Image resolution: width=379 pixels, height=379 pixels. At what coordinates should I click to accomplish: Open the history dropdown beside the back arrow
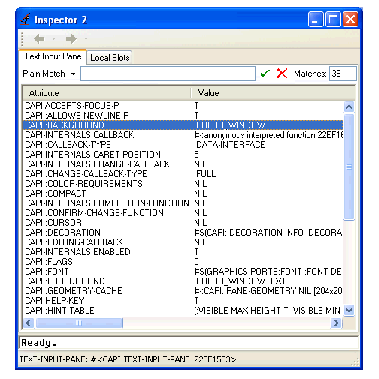[54, 39]
